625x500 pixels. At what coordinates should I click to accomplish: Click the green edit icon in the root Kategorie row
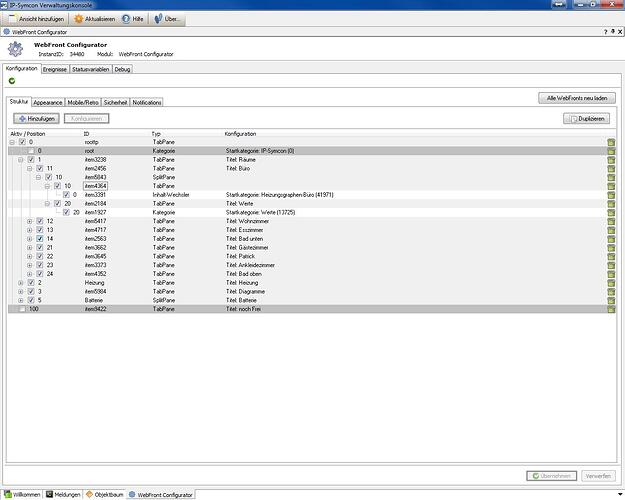coord(611,151)
